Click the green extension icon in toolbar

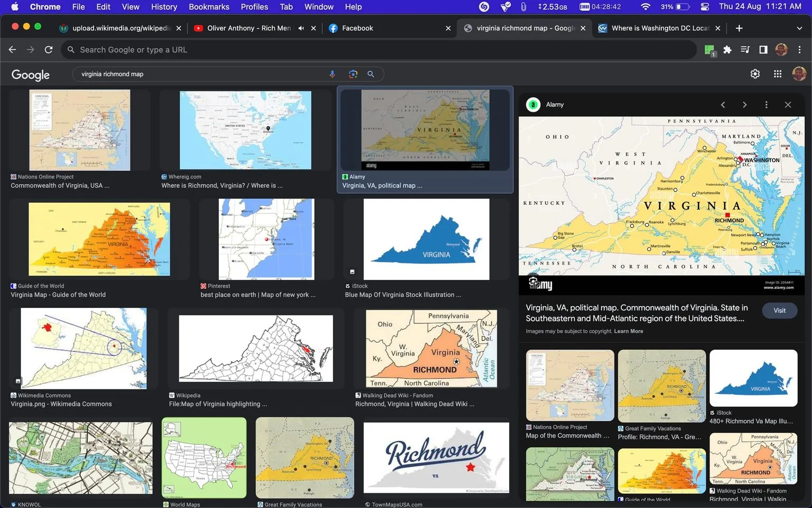point(710,50)
